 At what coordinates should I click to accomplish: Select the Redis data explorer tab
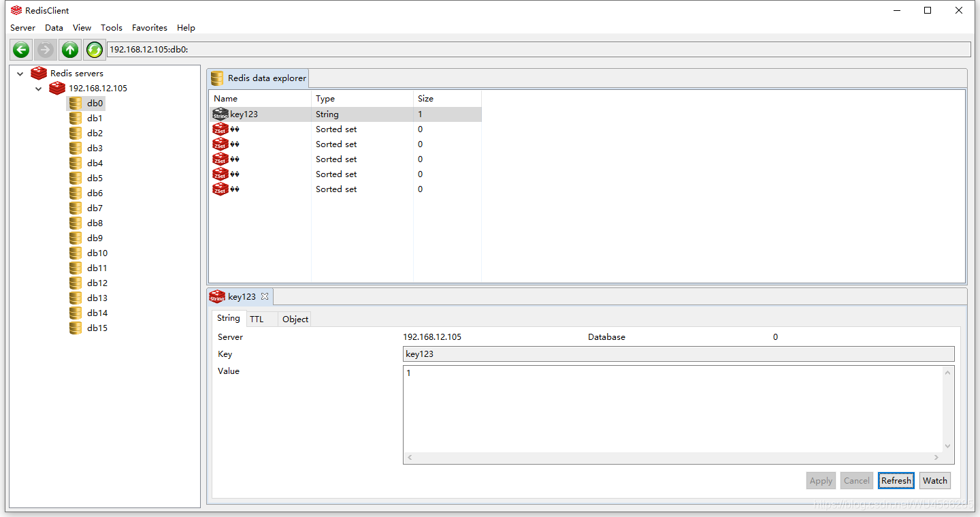pos(259,78)
